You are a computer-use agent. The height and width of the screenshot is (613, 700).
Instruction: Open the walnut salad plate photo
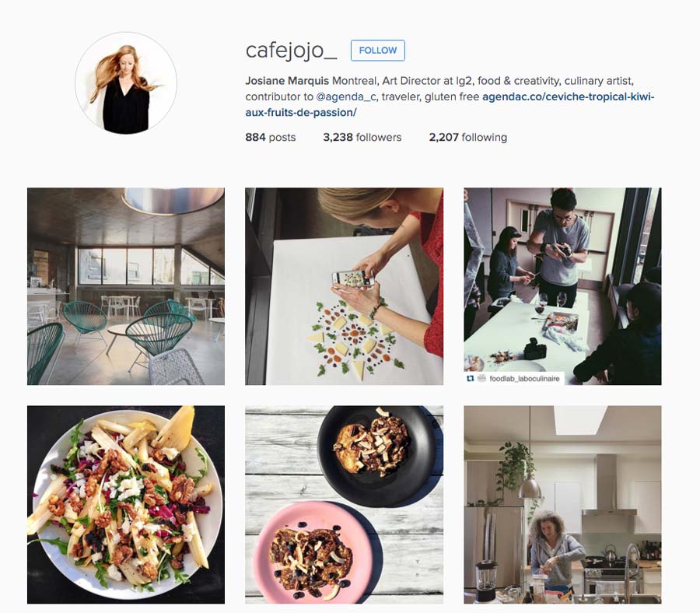[x=126, y=505]
